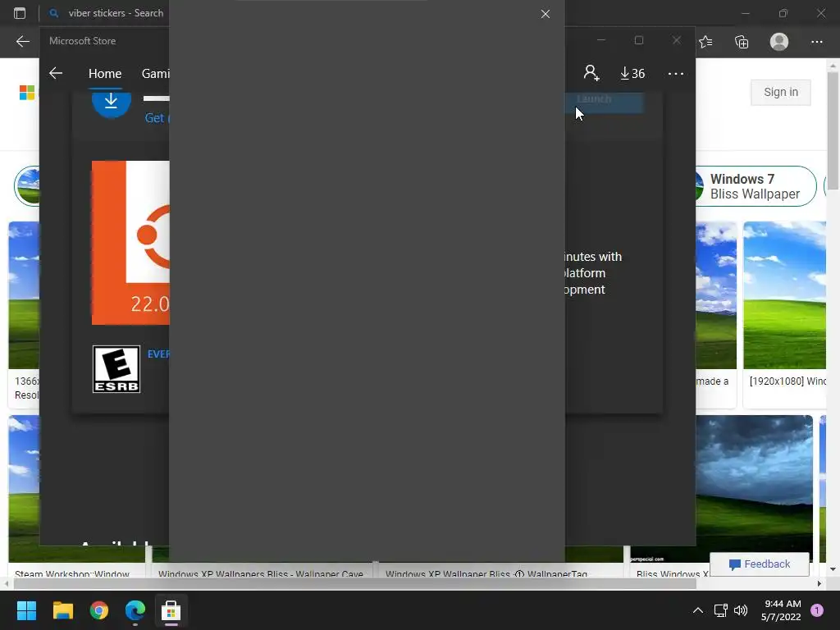840x630 pixels.
Task: Click Microsoft Store taskbar icon
Action: (x=171, y=610)
